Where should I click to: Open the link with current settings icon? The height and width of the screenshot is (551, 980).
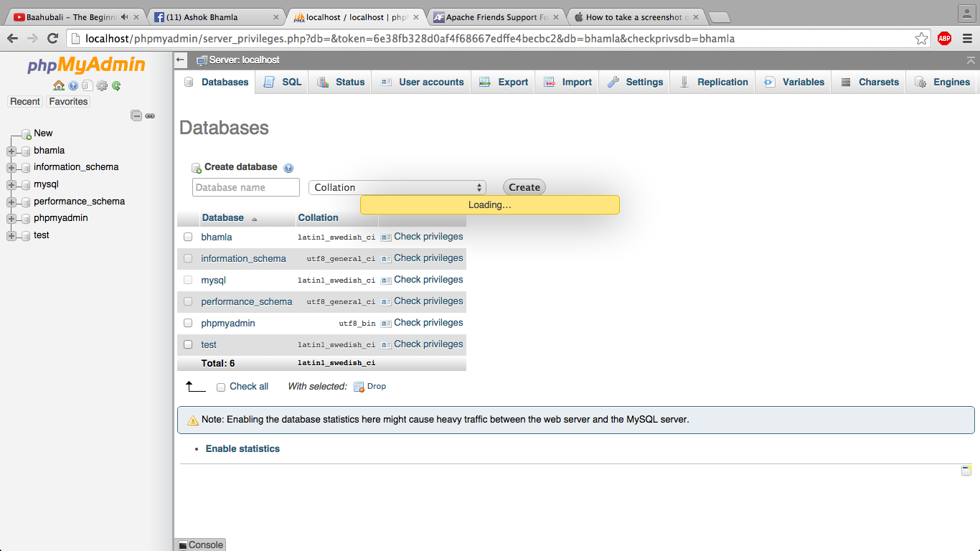click(150, 115)
